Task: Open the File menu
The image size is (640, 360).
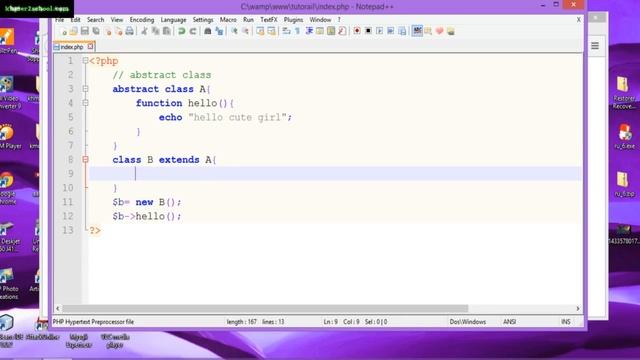Action: coord(60,20)
